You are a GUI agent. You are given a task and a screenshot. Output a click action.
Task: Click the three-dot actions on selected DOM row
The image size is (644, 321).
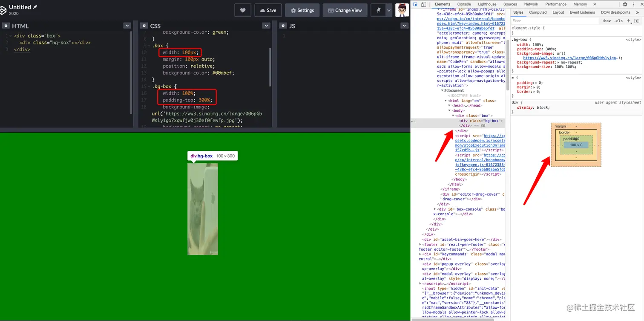412,121
